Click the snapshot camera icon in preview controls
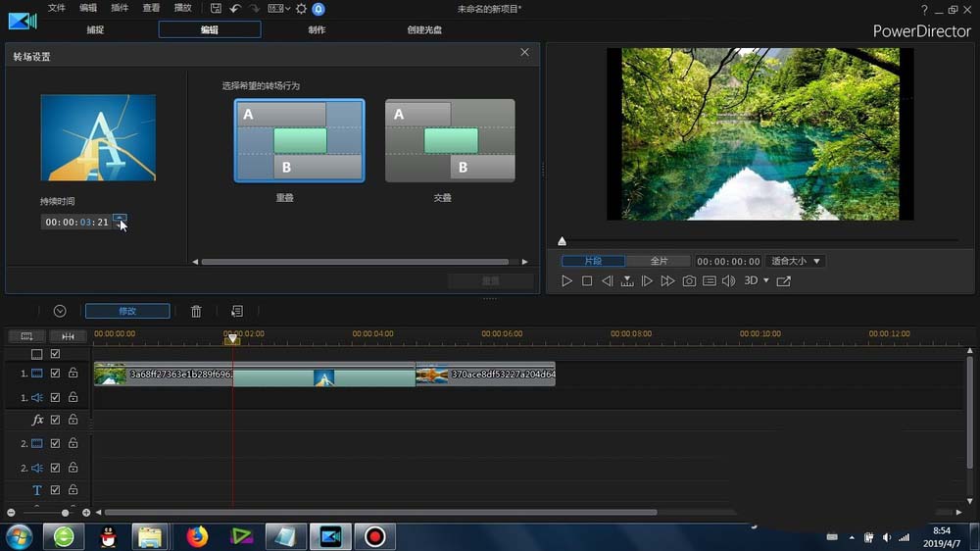The width and height of the screenshot is (980, 551). (x=689, y=281)
